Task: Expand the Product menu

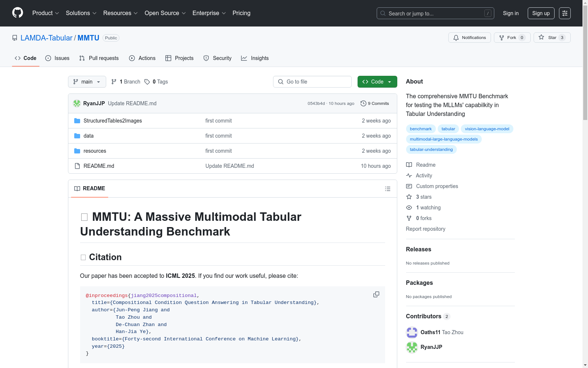Action: coord(46,13)
